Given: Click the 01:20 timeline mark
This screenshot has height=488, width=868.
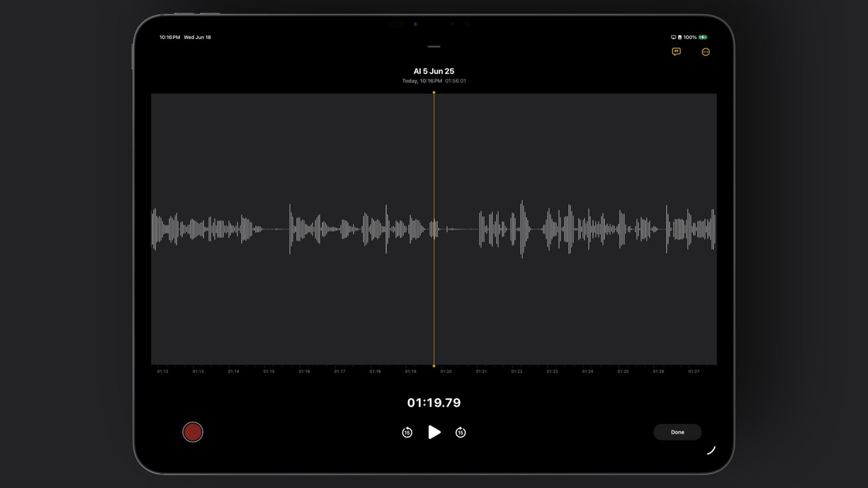Looking at the screenshot, I should pyautogui.click(x=446, y=372).
